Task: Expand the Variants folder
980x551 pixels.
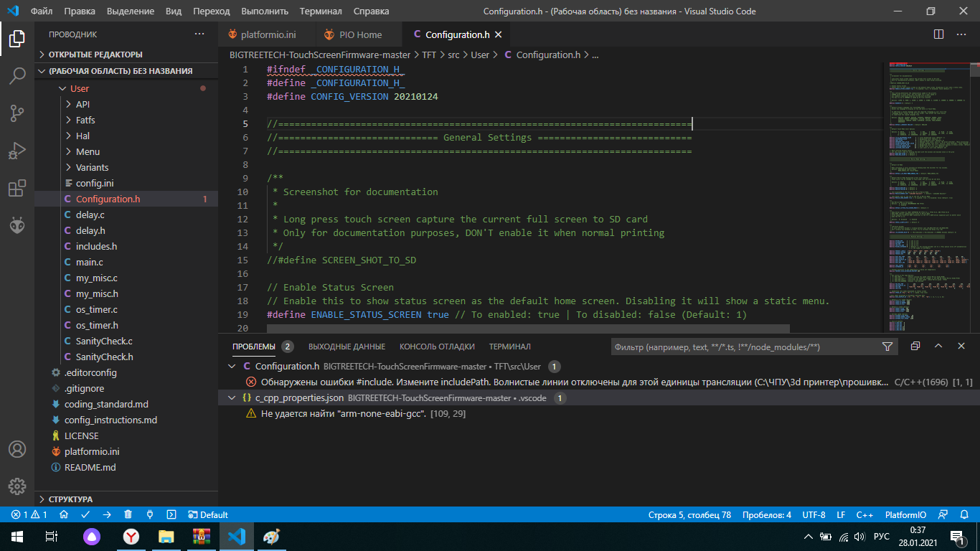Action: (93, 167)
